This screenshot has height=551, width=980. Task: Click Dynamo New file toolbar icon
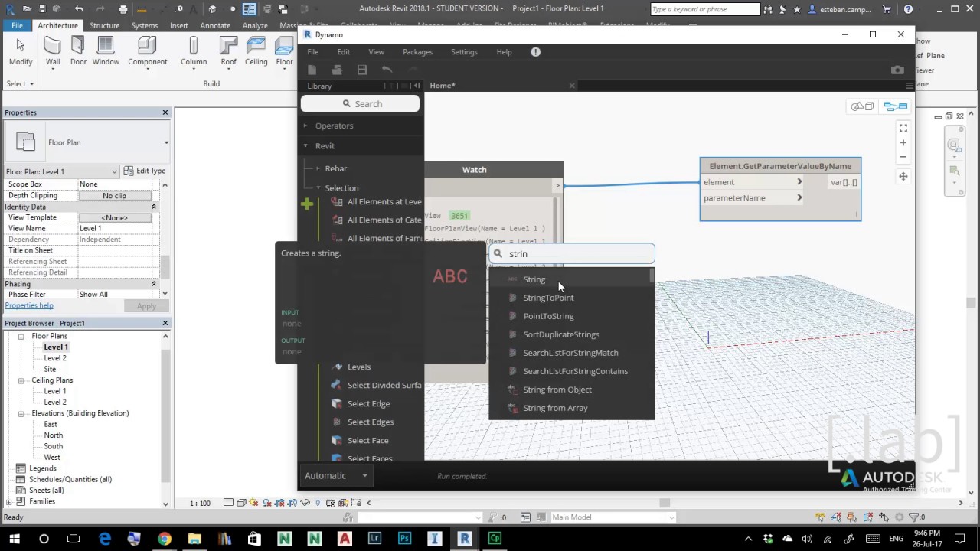[x=312, y=70]
